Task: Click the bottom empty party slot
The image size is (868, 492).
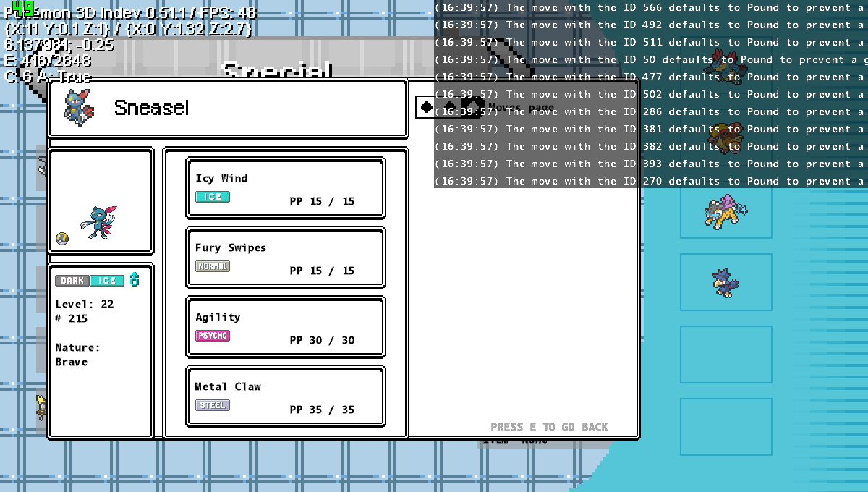Action: click(726, 426)
